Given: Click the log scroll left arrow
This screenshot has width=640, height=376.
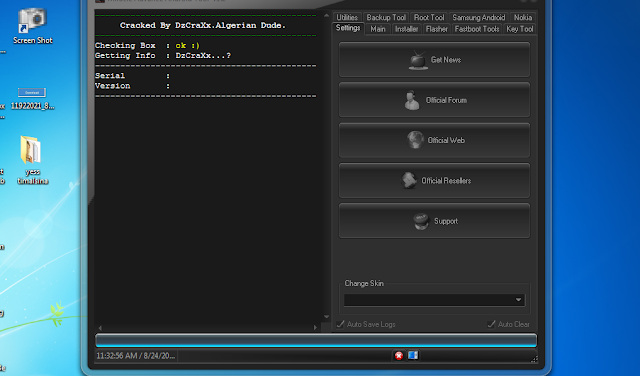Looking at the screenshot, I should coord(100,327).
